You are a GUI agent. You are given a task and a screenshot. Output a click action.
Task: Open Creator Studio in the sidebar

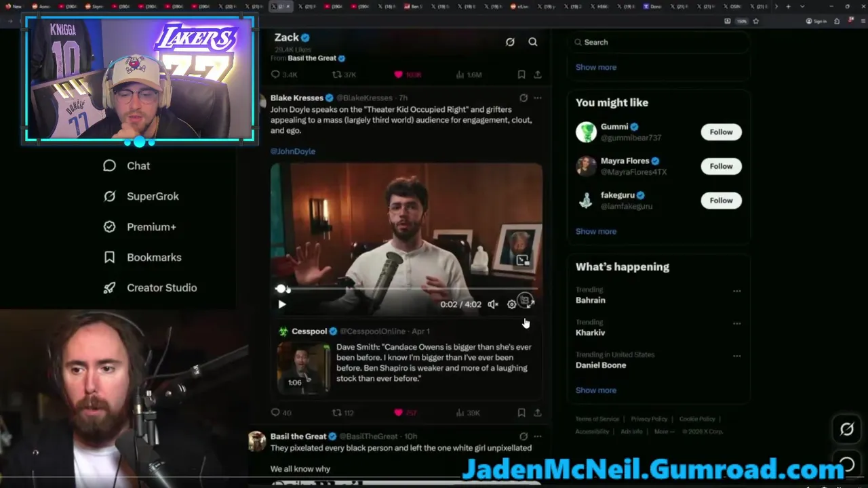click(x=150, y=288)
